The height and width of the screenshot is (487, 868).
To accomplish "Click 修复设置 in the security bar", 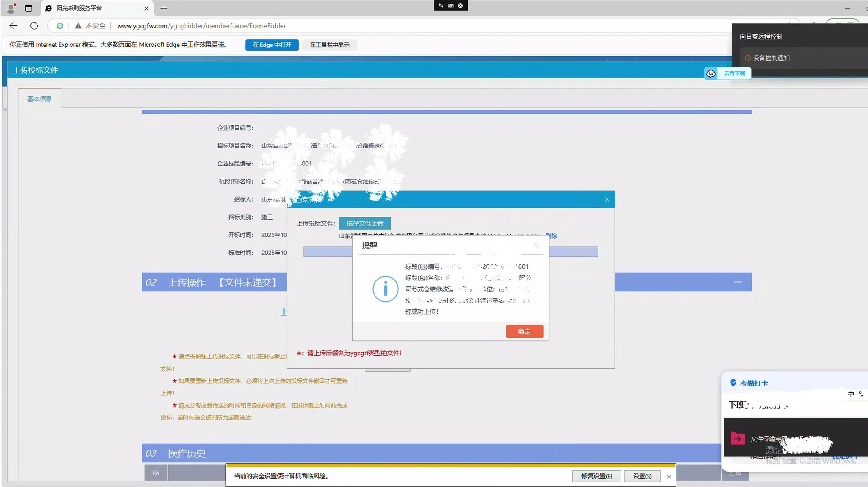I will [x=596, y=476].
